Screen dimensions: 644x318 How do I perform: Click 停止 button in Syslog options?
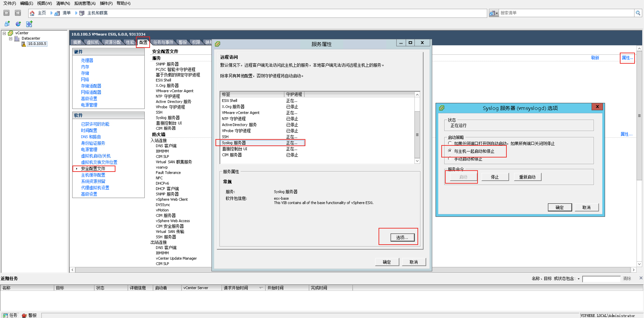(x=495, y=177)
